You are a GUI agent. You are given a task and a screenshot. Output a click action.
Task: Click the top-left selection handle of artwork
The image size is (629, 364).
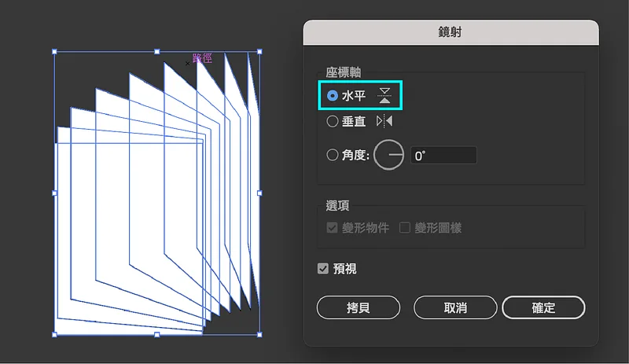54,52
